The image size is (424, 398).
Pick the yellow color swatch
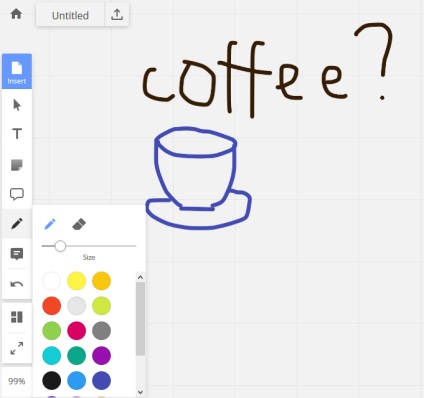77,281
